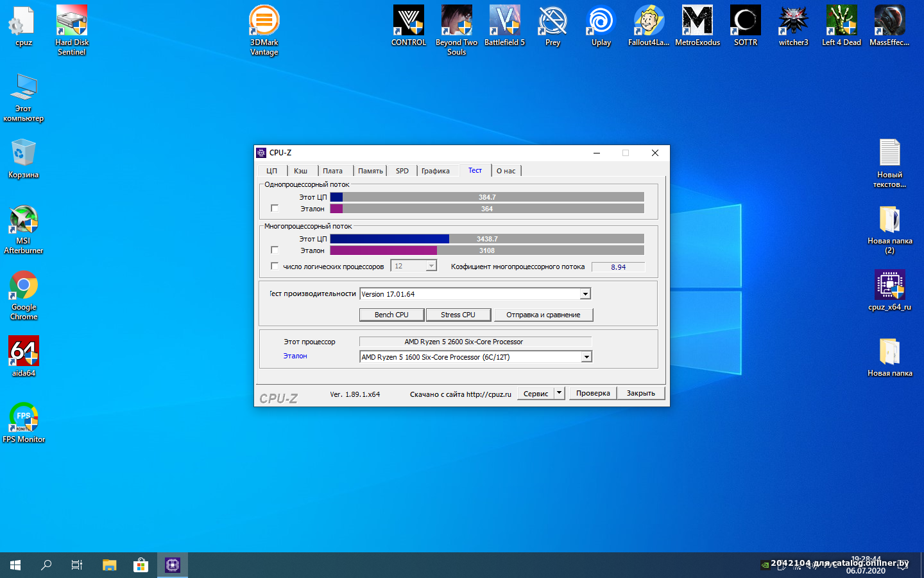Open the Корзина recycle bin
The image size is (924, 578).
24,159
